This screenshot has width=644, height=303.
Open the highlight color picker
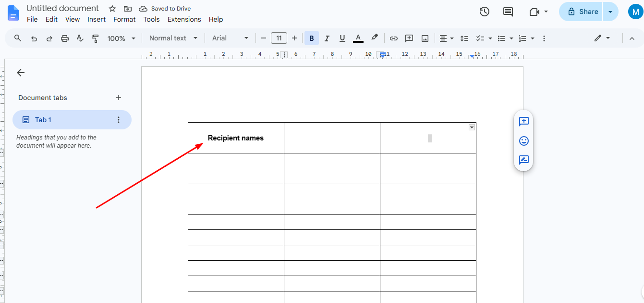click(375, 38)
